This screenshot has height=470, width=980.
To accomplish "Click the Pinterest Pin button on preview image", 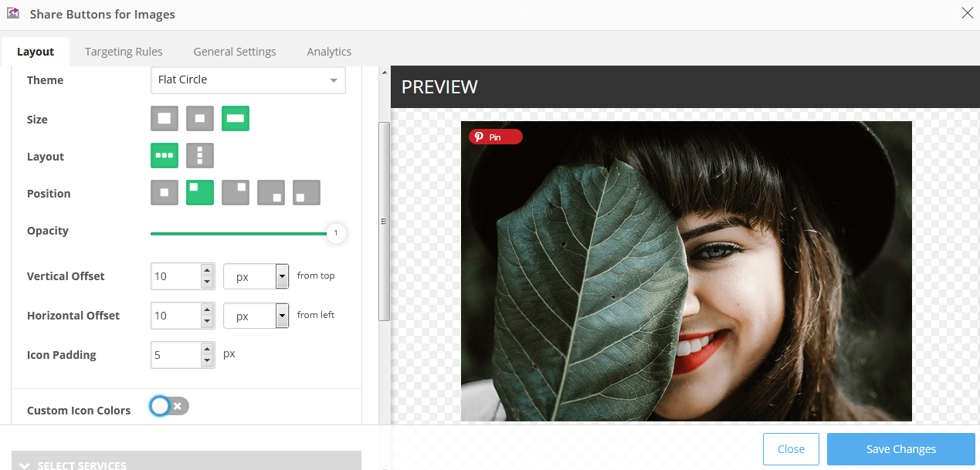I will [496, 137].
